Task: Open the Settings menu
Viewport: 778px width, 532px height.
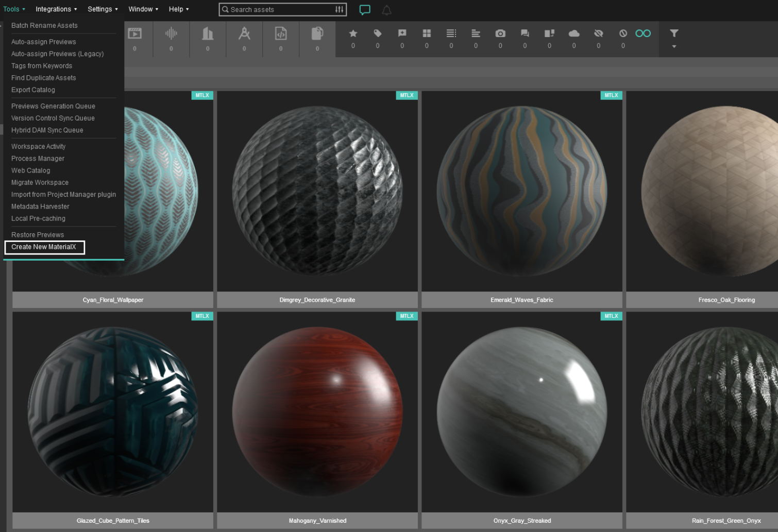Action: point(103,9)
